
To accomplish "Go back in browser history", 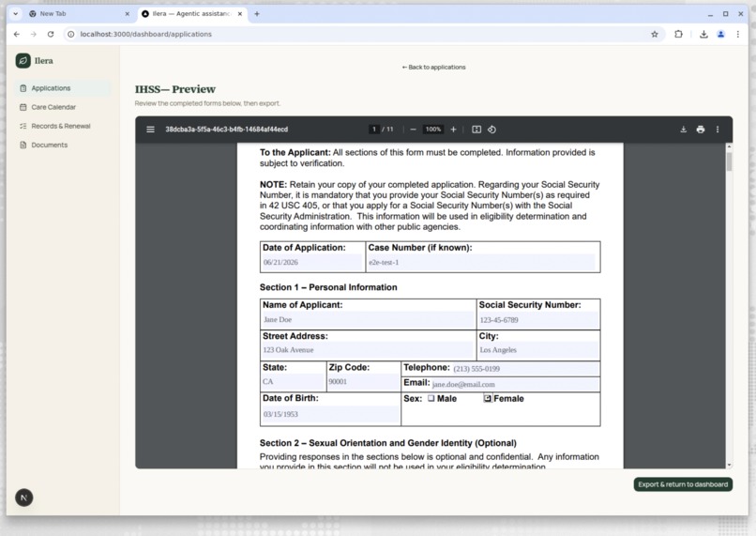I will [17, 34].
